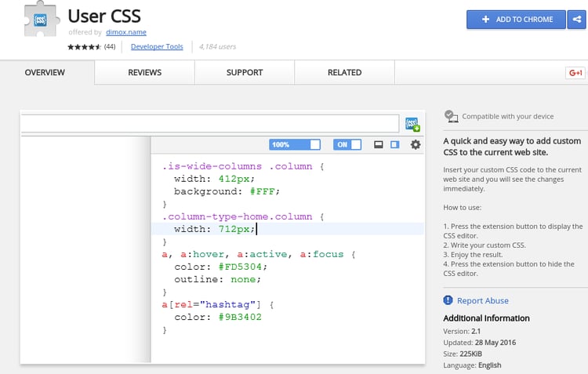Dock the CSS editor to the right side
Viewport: 588px width, 374px height.
point(395,144)
